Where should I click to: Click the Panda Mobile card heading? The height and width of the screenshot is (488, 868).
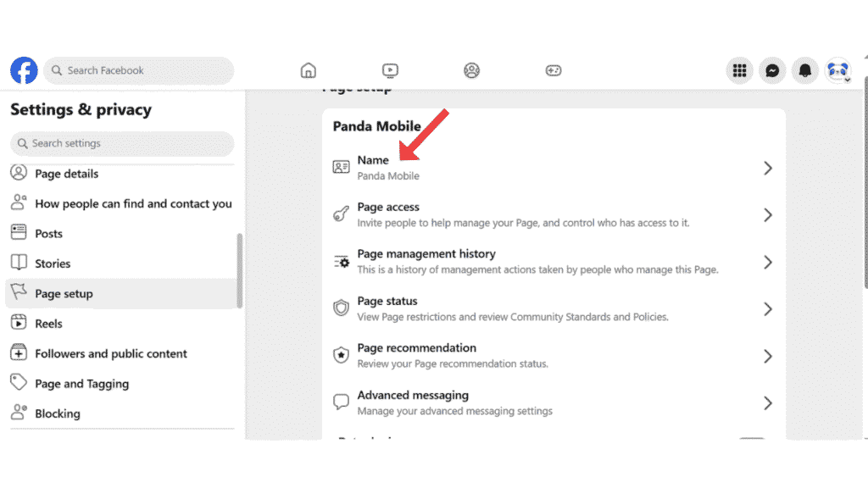[x=377, y=126]
